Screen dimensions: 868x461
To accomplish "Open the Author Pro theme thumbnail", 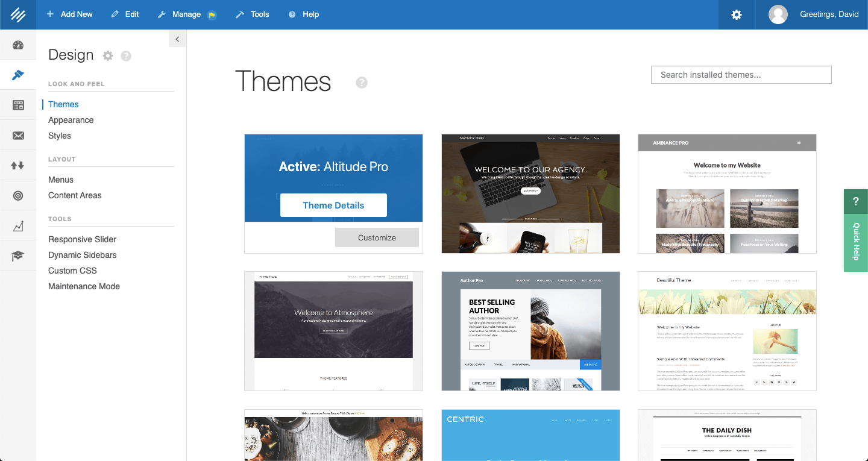I will click(530, 331).
